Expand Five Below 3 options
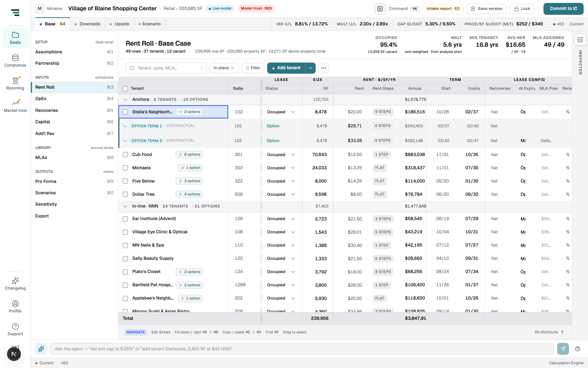The width and height of the screenshot is (588, 368). [x=189, y=181]
